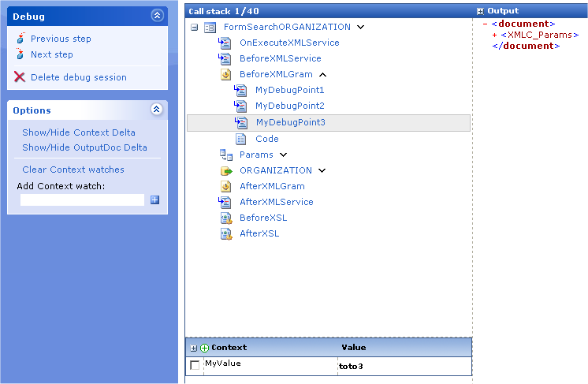Click the Next step icon

tap(20, 54)
